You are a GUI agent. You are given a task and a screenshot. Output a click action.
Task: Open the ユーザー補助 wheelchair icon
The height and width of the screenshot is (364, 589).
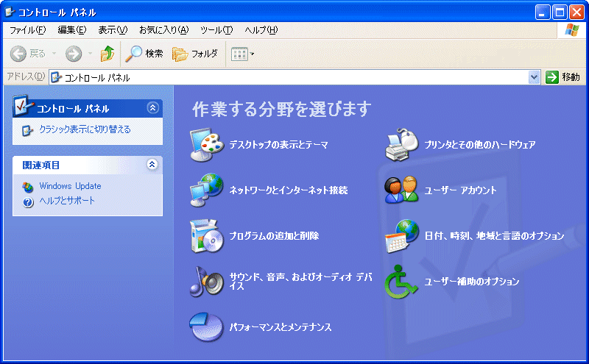coord(401,282)
